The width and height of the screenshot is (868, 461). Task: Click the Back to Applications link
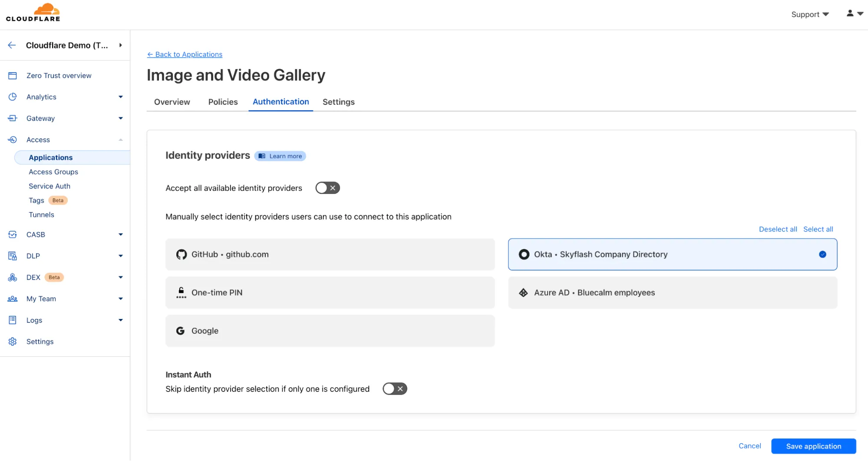pyautogui.click(x=185, y=54)
